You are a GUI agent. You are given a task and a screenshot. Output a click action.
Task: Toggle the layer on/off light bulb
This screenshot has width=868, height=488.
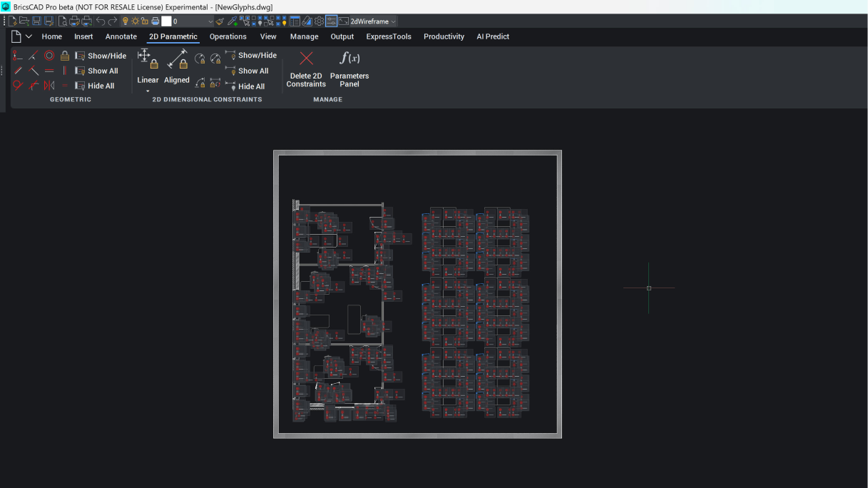(x=124, y=21)
